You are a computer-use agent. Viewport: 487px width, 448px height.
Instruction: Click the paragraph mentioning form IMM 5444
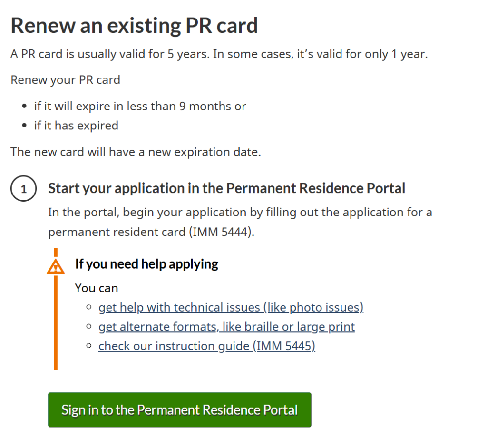tap(240, 223)
